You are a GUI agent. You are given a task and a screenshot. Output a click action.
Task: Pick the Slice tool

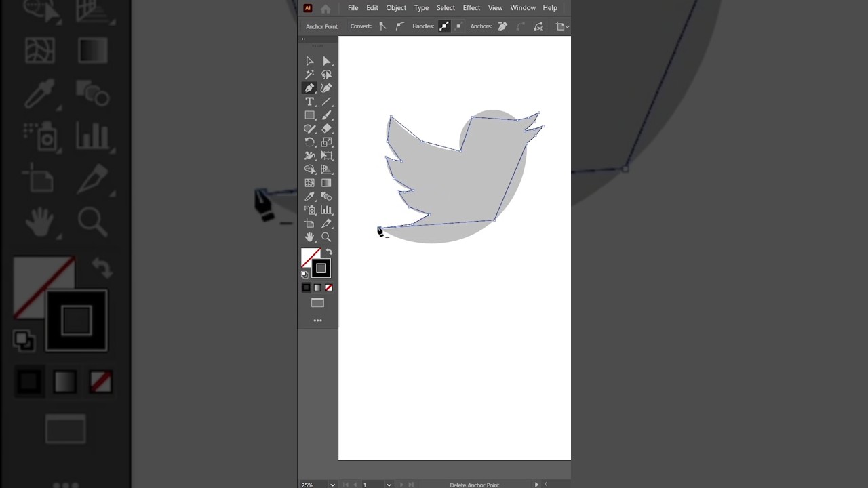point(326,224)
